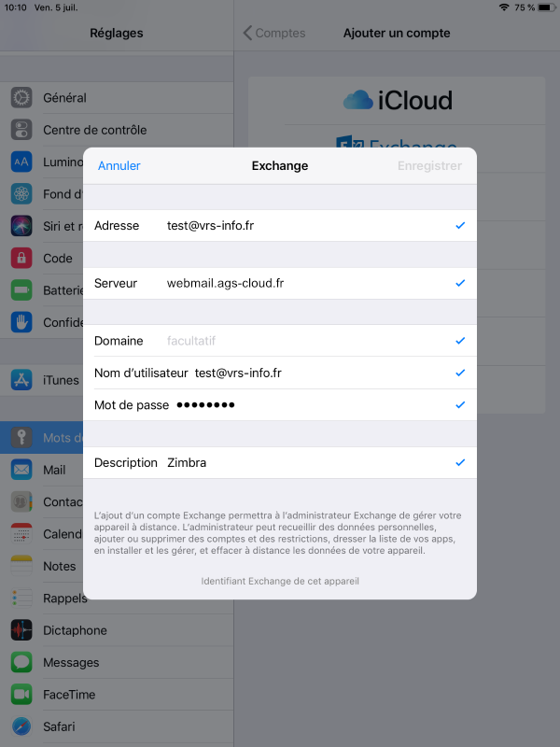The width and height of the screenshot is (560, 747).
Task: Tap the Dictaphone waveform icon
Action: tap(21, 630)
